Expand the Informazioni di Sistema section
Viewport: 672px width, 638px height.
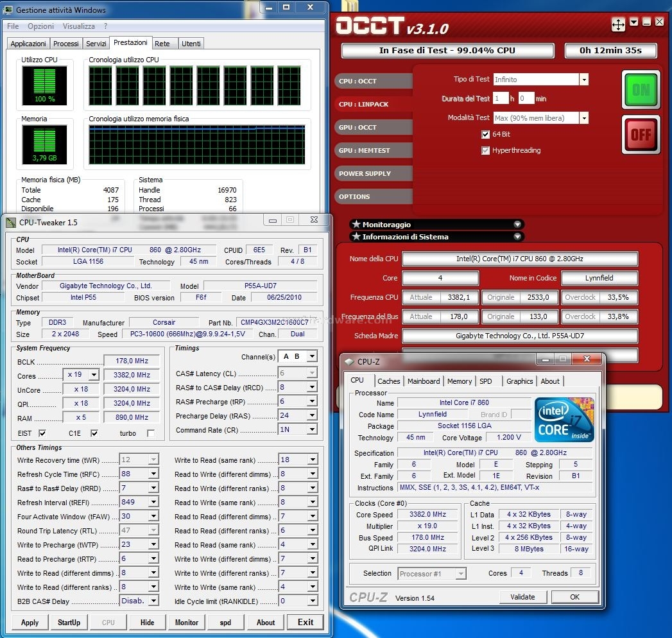click(517, 236)
